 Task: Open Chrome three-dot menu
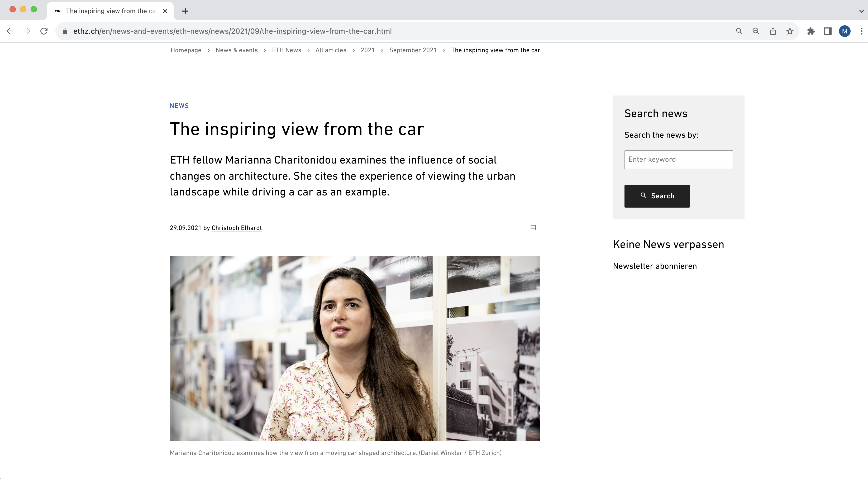point(861,31)
